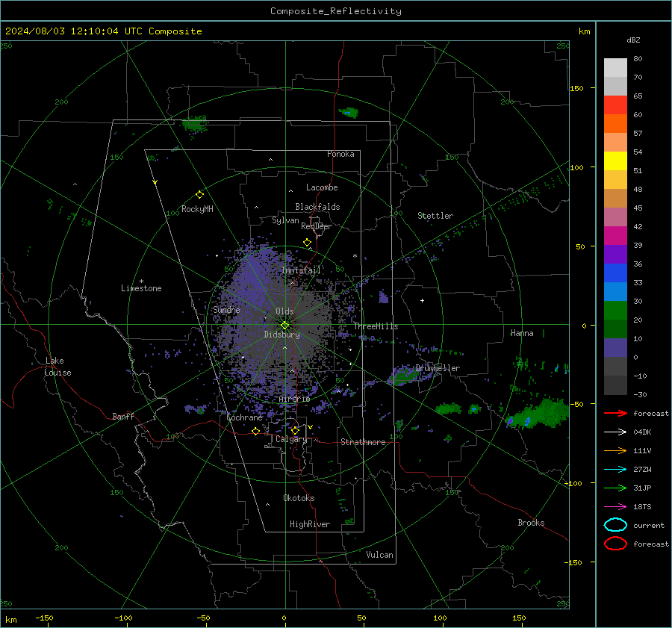Select the Stettler label
Screen dimensions: 672x628
[x=435, y=216]
